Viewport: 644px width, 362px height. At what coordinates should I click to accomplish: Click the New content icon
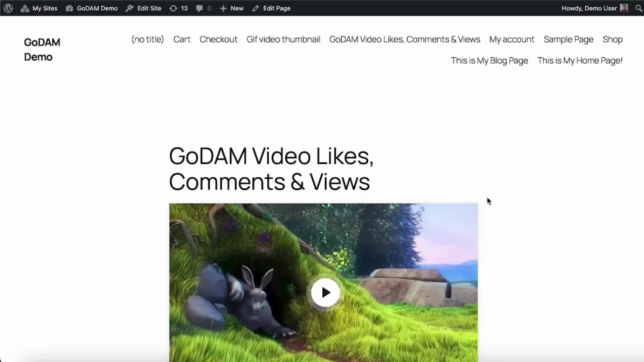coord(231,8)
